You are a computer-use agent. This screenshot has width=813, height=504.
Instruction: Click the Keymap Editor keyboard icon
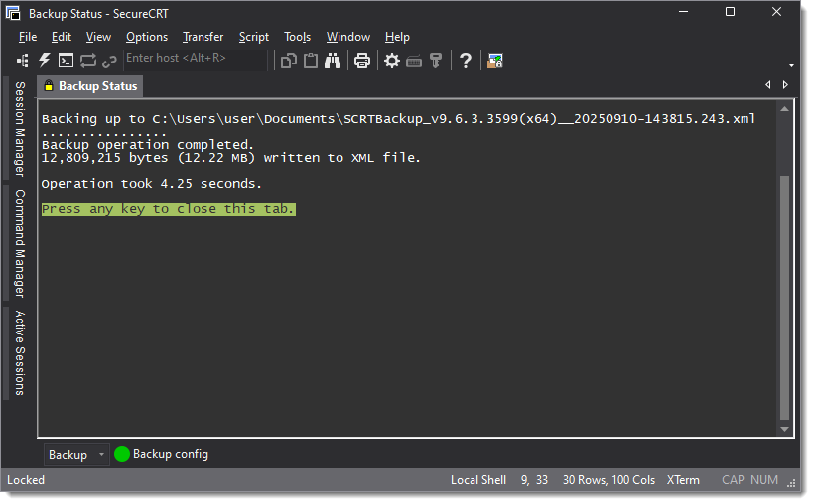click(x=414, y=61)
